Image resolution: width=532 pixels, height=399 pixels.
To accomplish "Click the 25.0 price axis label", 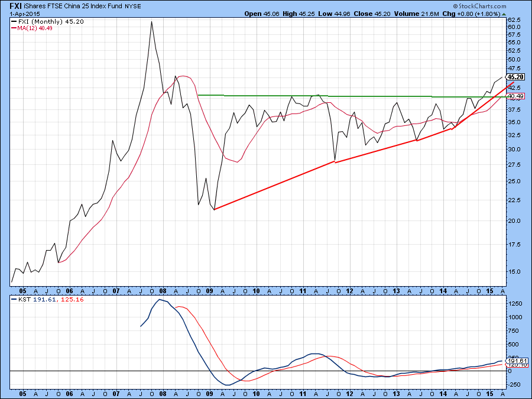I will pyautogui.click(x=514, y=181).
